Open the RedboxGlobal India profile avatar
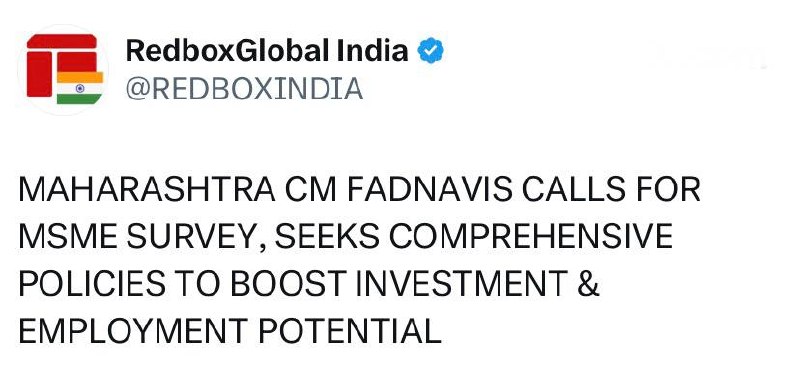This screenshot has height=367, width=800. [x=63, y=69]
